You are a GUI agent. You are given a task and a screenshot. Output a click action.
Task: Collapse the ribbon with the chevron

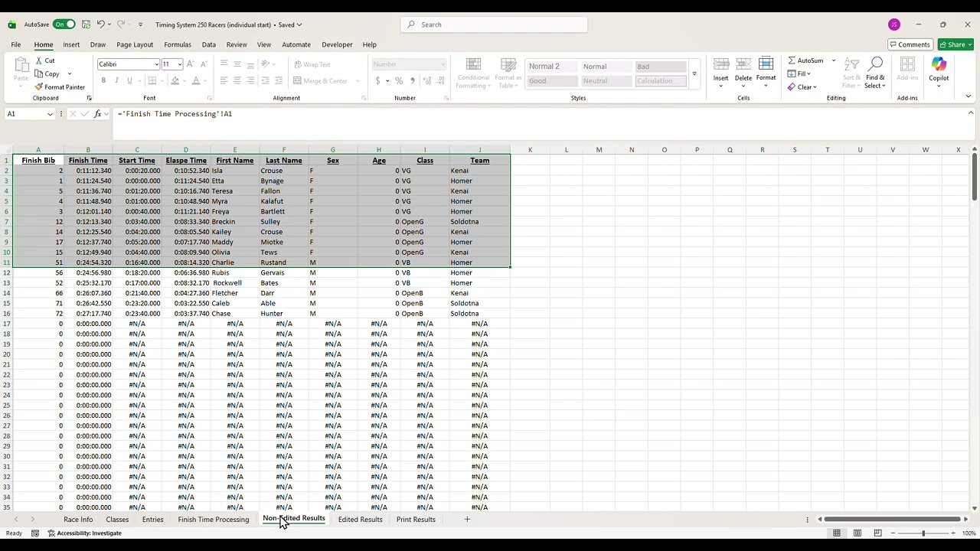click(x=969, y=96)
